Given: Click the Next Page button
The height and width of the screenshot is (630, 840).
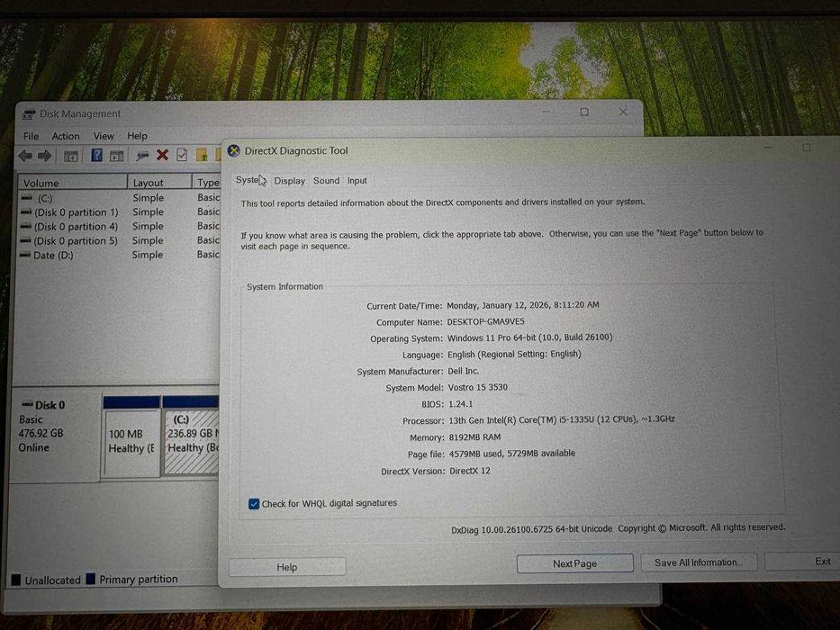Looking at the screenshot, I should (x=574, y=563).
